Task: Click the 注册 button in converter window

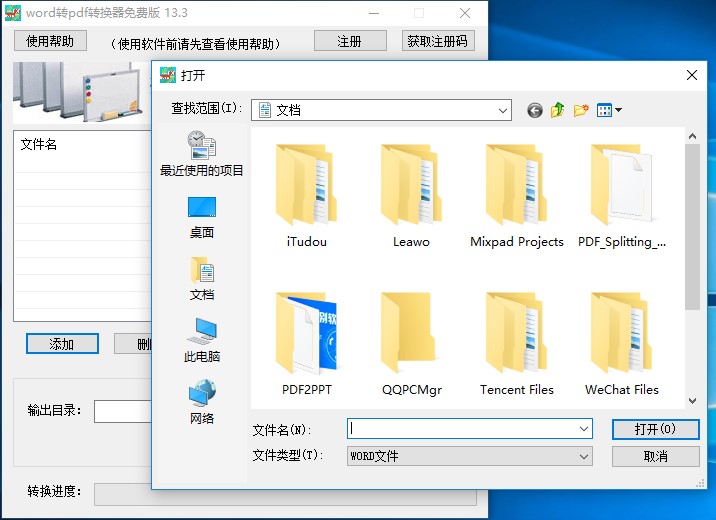Action: tap(350, 41)
